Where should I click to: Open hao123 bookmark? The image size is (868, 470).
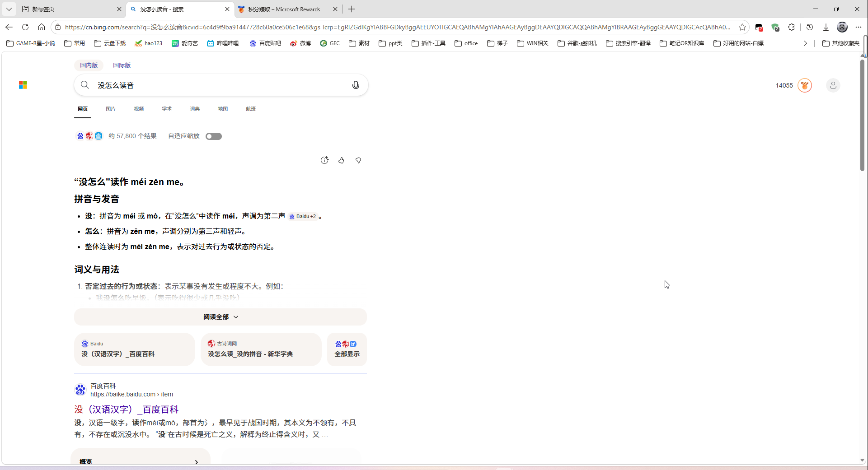click(x=149, y=43)
